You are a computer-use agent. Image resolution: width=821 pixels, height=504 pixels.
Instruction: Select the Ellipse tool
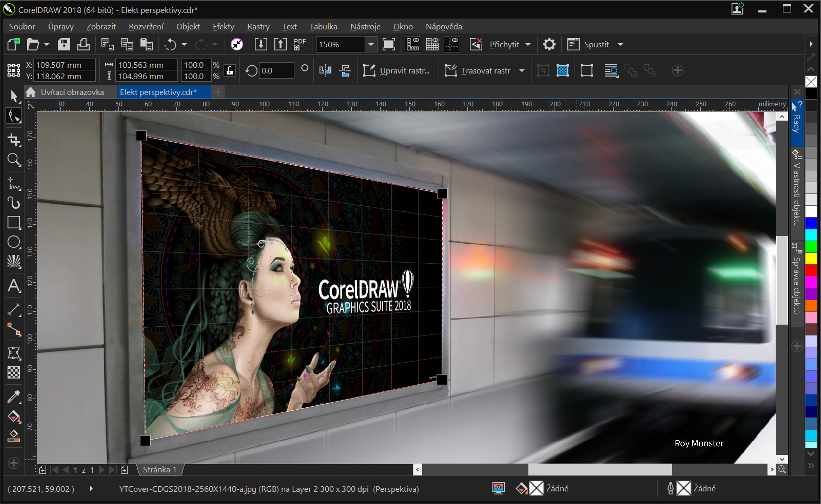click(x=14, y=242)
